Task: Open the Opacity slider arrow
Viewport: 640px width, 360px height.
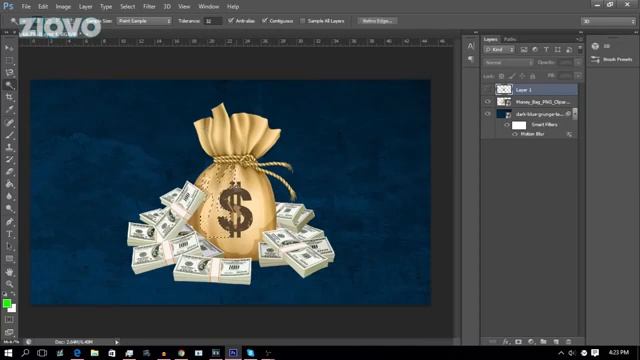Action: click(x=578, y=62)
